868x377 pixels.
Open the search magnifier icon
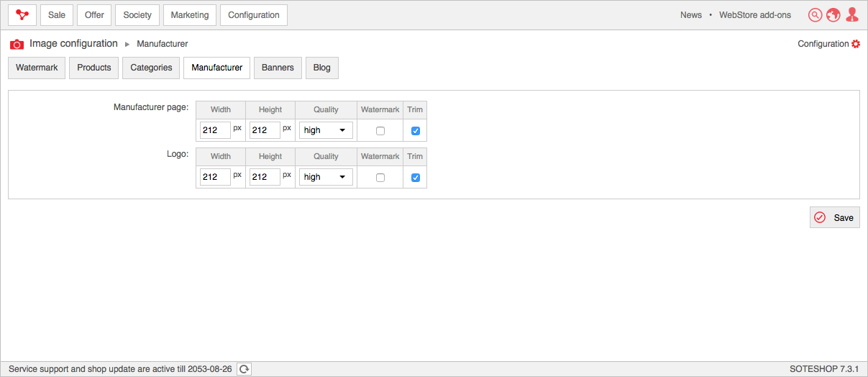click(815, 15)
